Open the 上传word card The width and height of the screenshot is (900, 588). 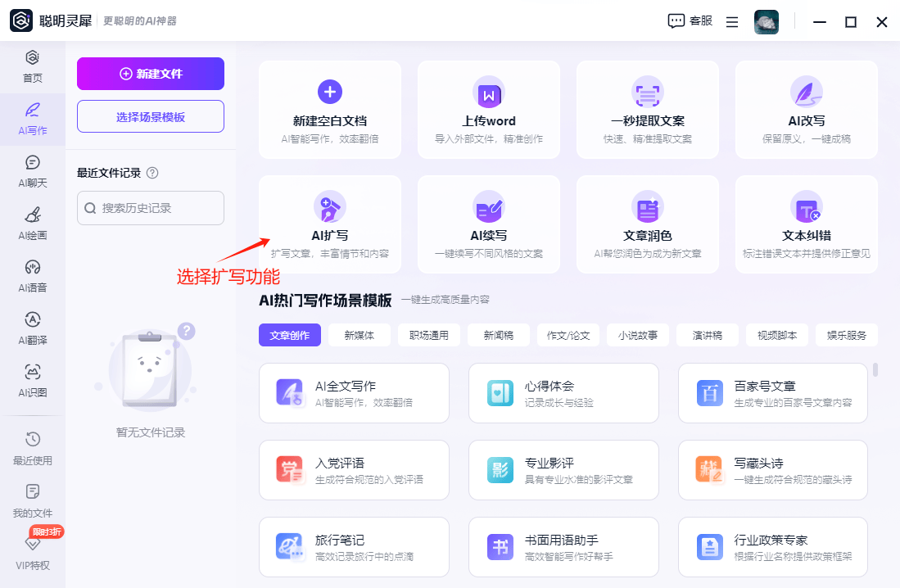[x=488, y=110]
